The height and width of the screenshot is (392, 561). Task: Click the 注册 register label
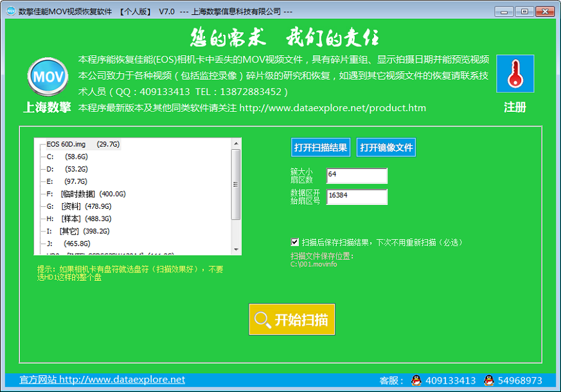[515, 107]
